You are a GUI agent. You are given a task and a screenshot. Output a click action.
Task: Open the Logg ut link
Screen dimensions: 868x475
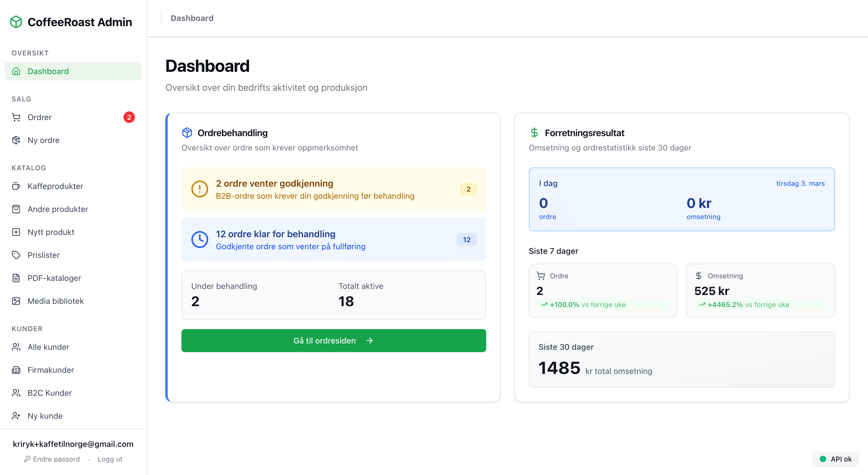tap(110, 459)
